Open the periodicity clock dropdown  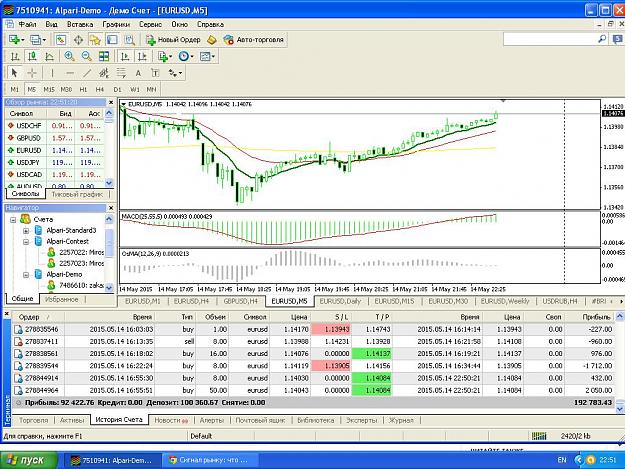186,56
